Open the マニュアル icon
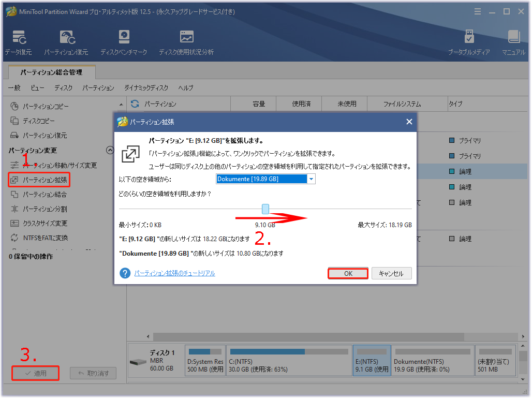Screen dimensions: 532x399 click(513, 42)
